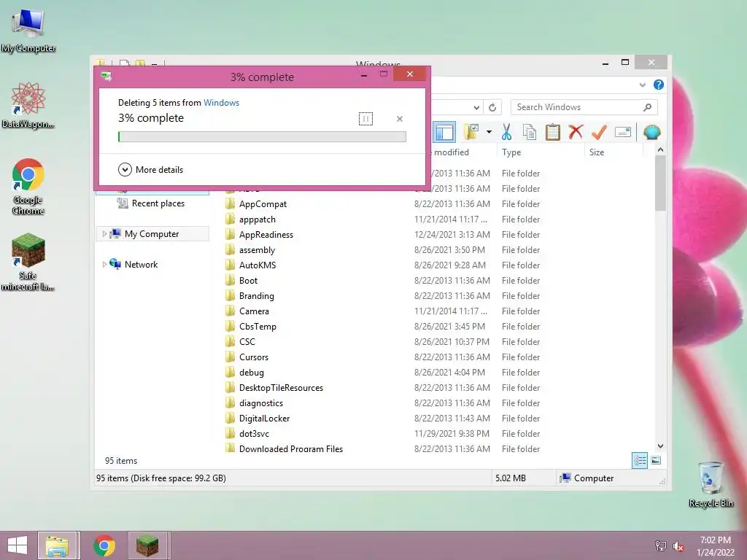Refresh the Windows folder view
Viewport: 747px width, 560px height.
[x=492, y=107]
